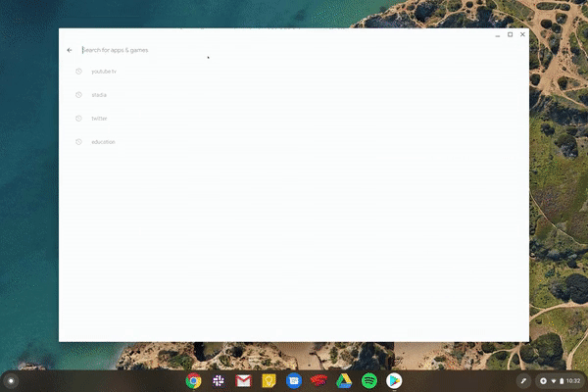Viewport: 588px width, 392px height.
Task: Launch Spotify from the shelf
Action: tap(368, 380)
